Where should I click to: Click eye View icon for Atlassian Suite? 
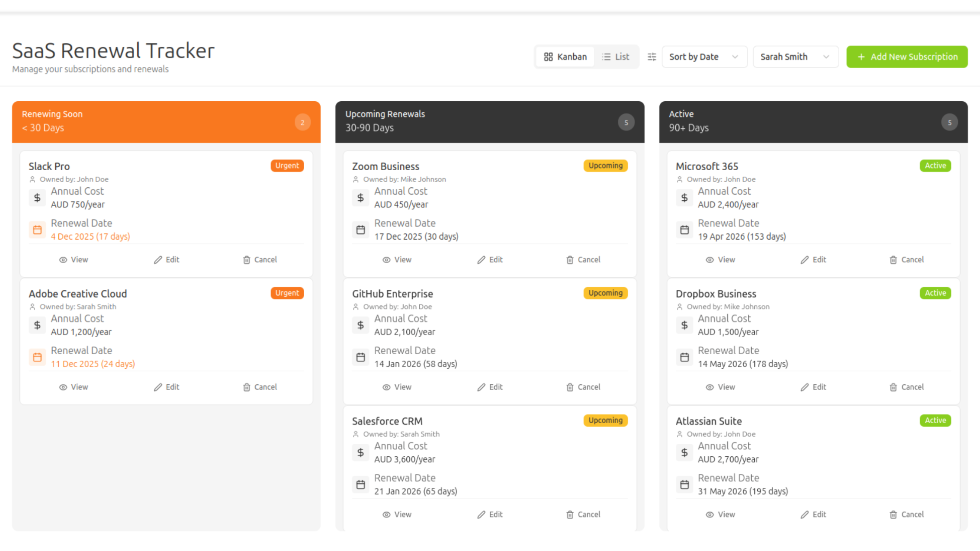(x=710, y=515)
